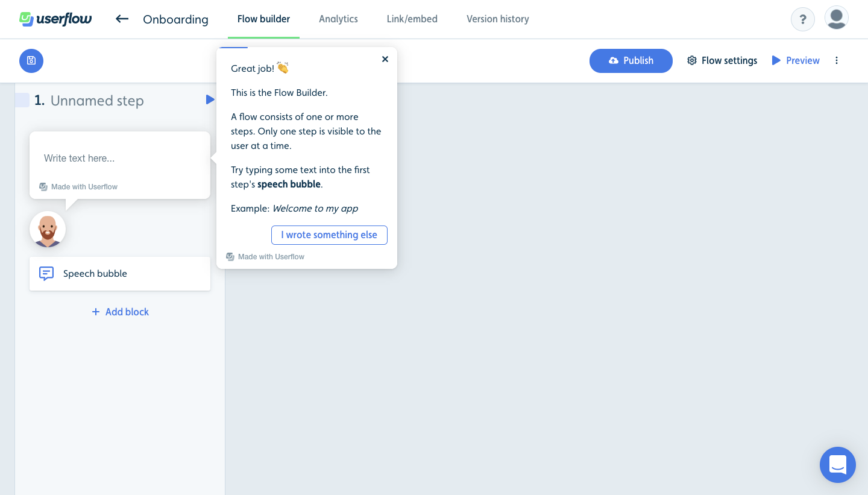Open the help question mark icon
The height and width of the screenshot is (495, 868).
click(x=803, y=19)
